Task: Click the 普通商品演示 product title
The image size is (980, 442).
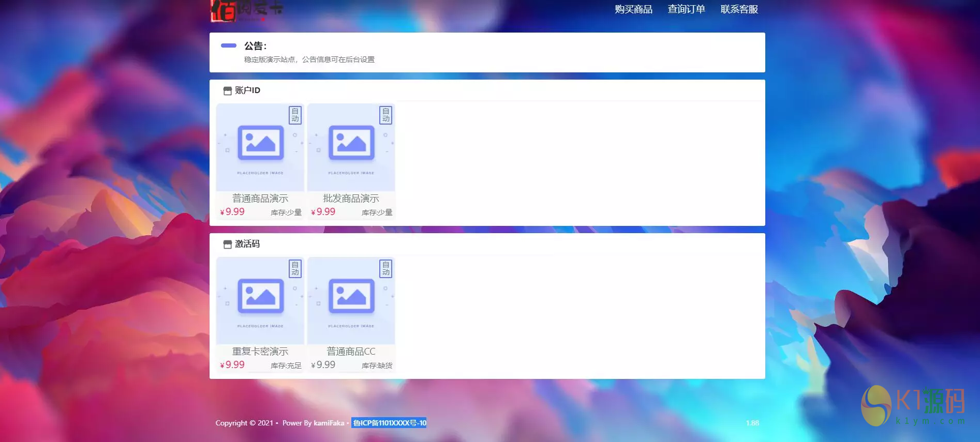Action: (260, 199)
